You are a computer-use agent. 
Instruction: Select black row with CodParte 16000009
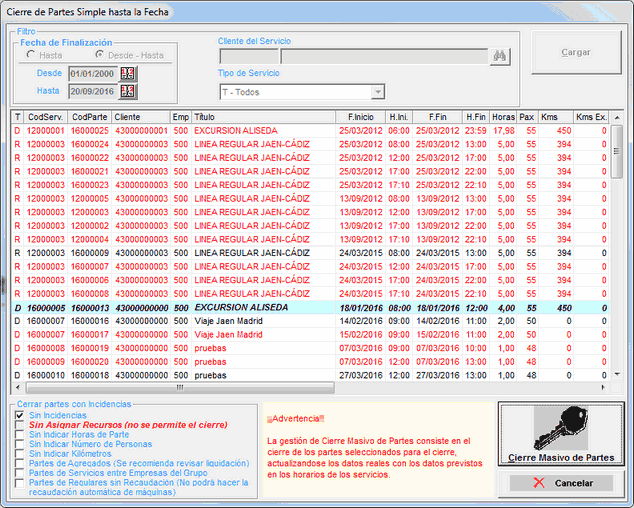coord(311,253)
